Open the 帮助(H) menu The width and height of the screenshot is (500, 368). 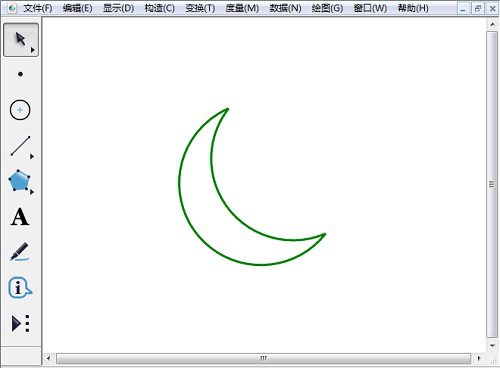point(413,8)
